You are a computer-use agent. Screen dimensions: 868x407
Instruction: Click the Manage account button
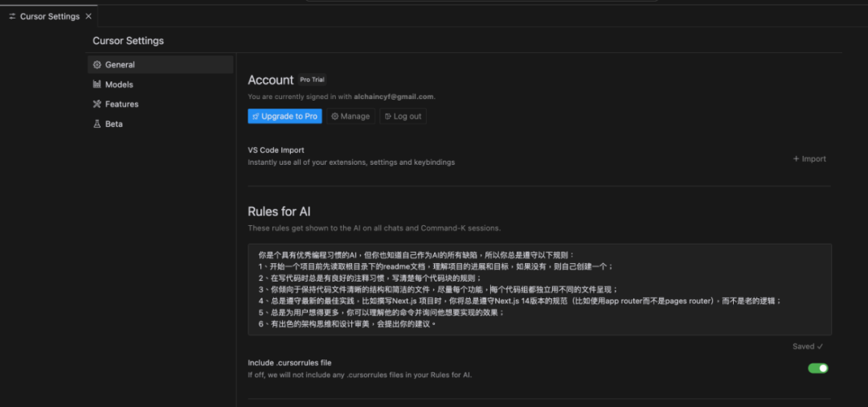350,117
